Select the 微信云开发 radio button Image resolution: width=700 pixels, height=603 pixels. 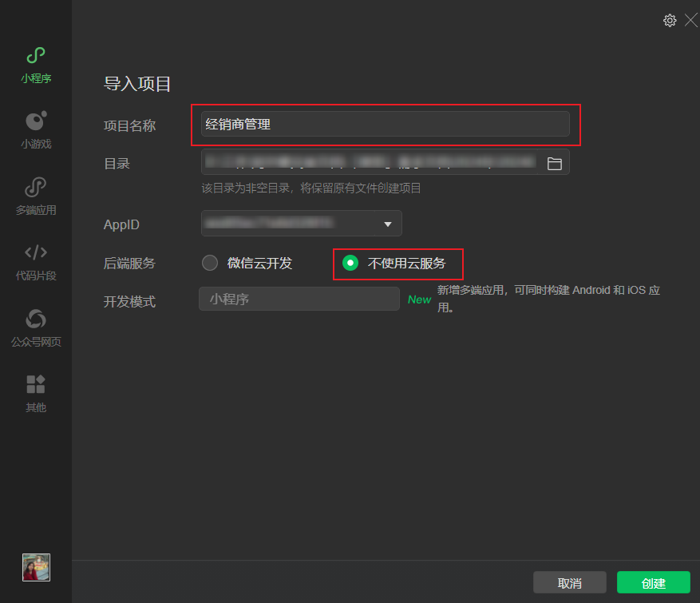(x=210, y=263)
